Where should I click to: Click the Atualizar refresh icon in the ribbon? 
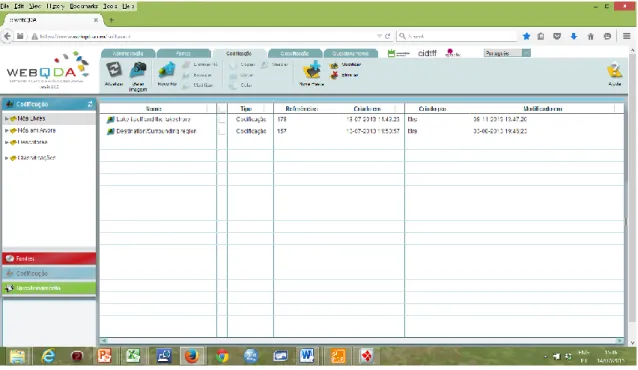(x=114, y=70)
